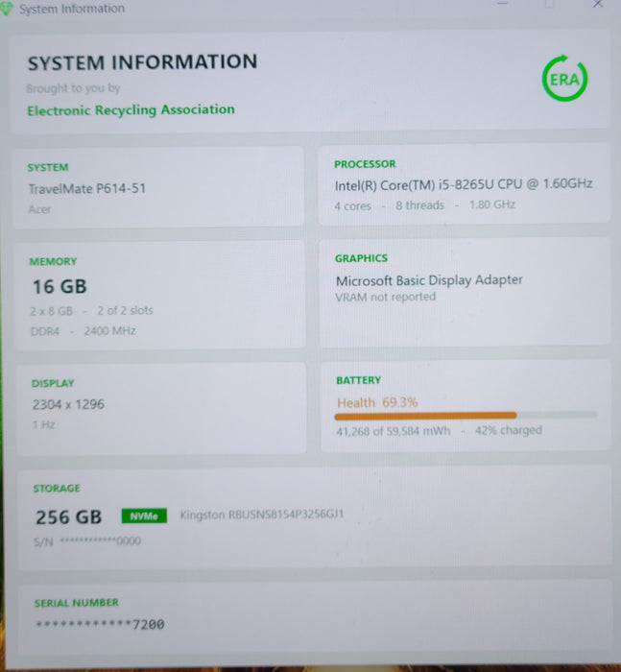621x672 pixels.
Task: Select the '1 Hz' refresh rate
Action: coord(43,424)
